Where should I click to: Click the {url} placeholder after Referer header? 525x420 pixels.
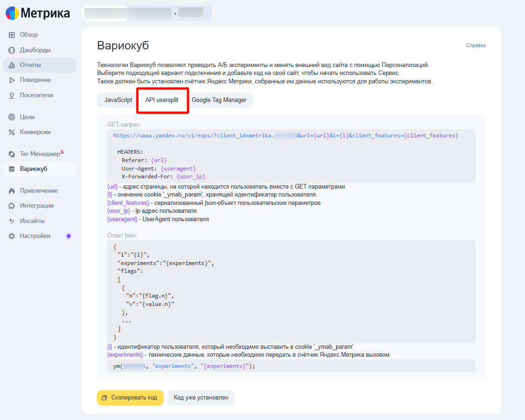pos(159,161)
